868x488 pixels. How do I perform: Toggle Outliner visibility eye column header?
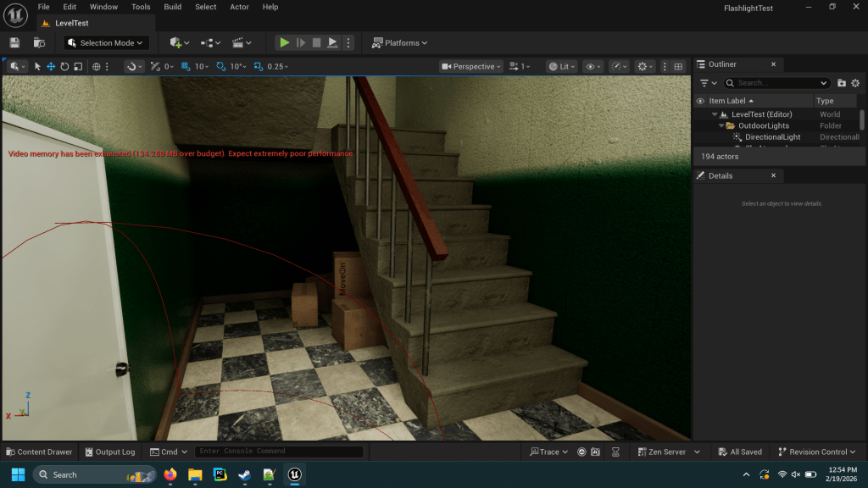[700, 101]
